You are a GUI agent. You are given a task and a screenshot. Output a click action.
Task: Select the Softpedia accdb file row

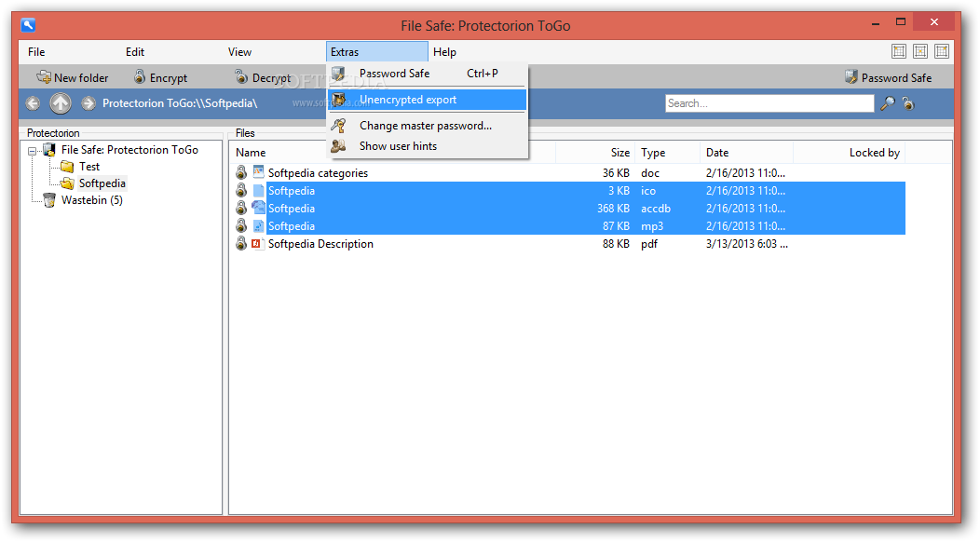click(568, 209)
